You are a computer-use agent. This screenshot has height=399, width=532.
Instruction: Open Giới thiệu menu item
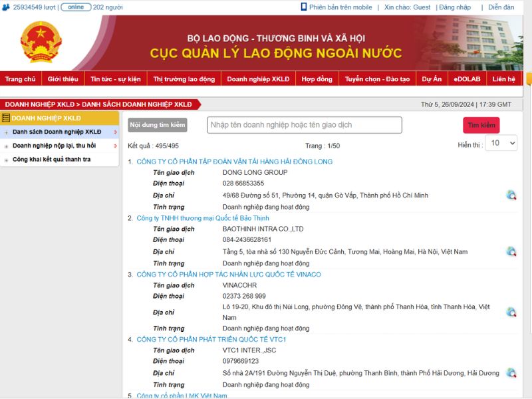click(63, 79)
